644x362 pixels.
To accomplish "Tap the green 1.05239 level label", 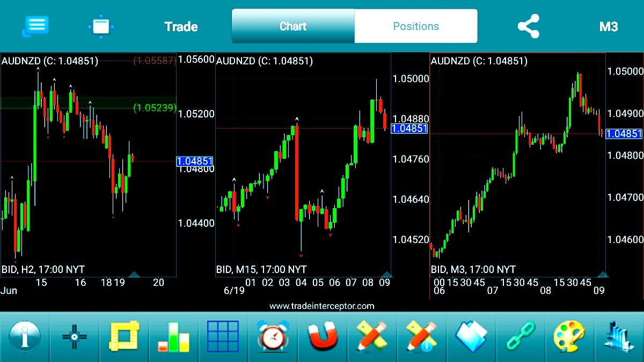I will pos(155,108).
